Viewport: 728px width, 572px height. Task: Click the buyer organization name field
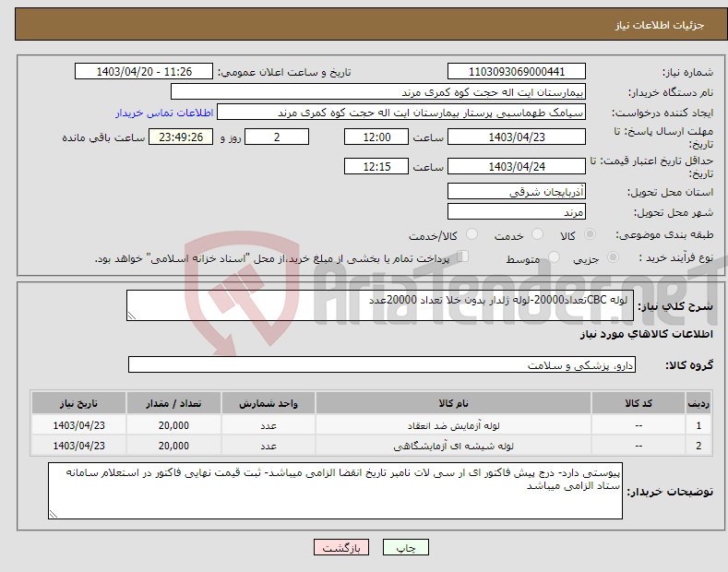click(x=378, y=92)
